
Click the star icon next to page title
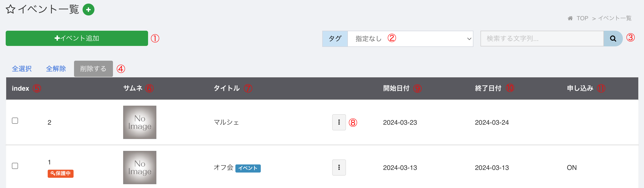point(10,10)
